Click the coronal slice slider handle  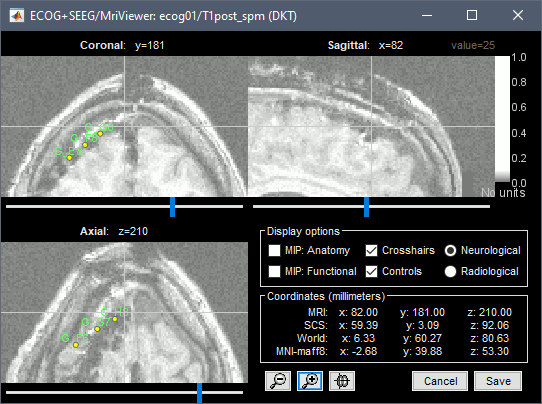[x=172, y=207]
